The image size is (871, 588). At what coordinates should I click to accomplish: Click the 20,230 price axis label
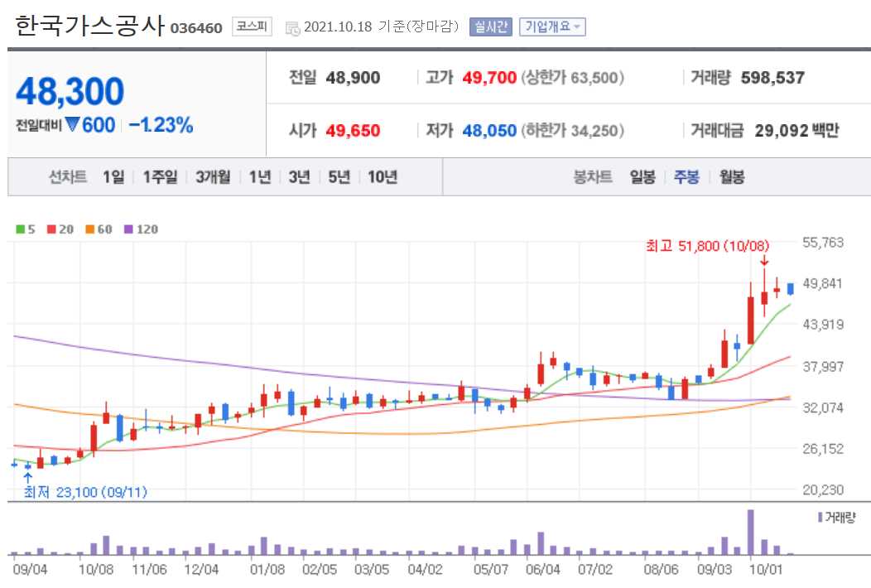pyautogui.click(x=823, y=489)
